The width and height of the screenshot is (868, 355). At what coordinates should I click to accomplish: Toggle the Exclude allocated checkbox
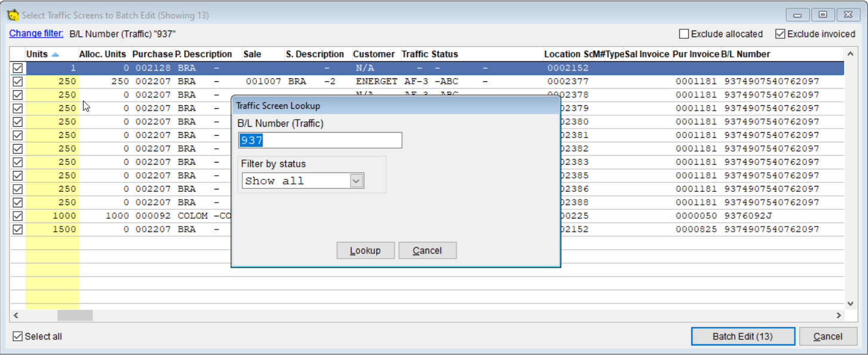pyautogui.click(x=684, y=34)
